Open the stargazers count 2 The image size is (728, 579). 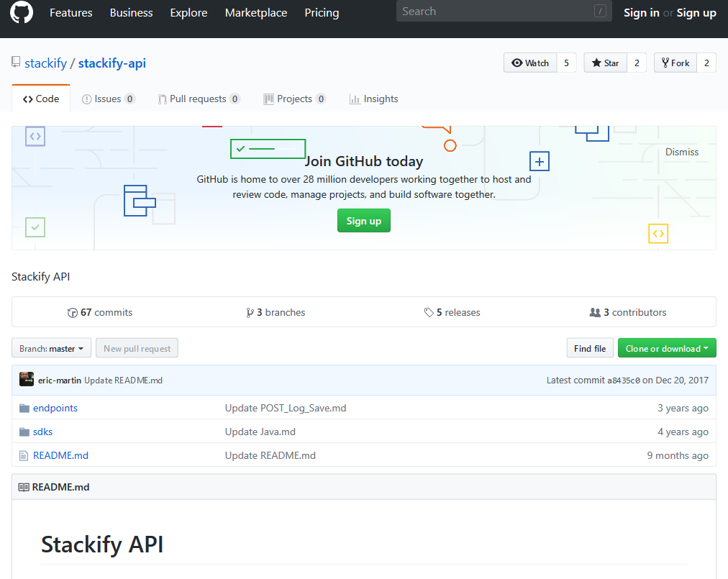[637, 63]
